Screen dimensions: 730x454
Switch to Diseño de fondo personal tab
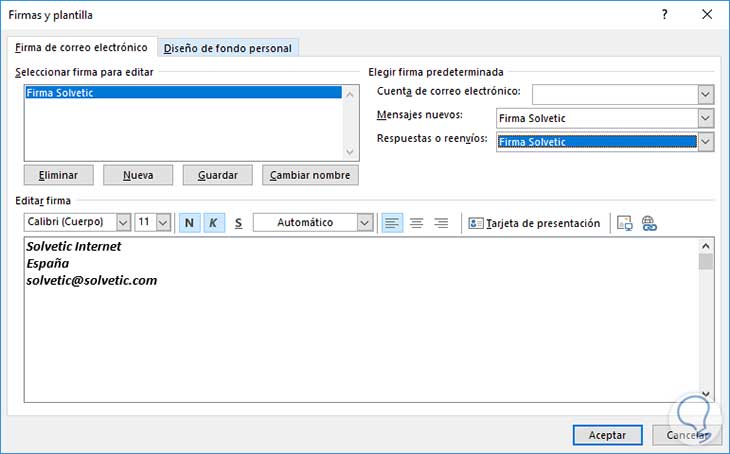click(228, 47)
